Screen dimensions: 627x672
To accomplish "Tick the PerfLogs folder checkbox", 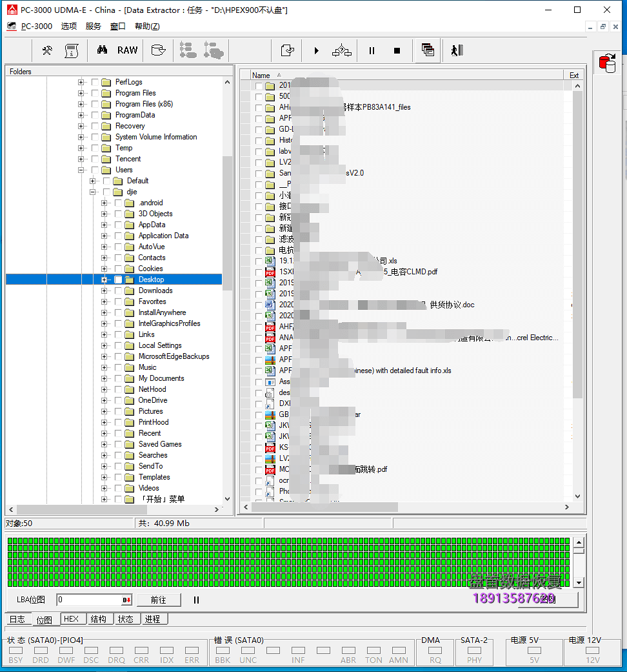I will [x=95, y=82].
